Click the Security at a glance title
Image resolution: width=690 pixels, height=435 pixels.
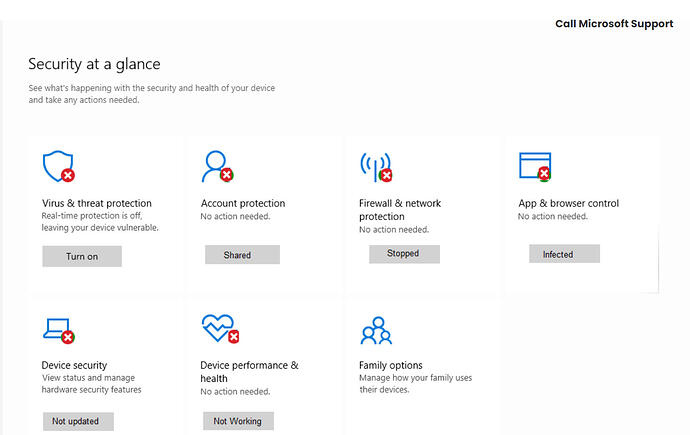click(x=94, y=64)
